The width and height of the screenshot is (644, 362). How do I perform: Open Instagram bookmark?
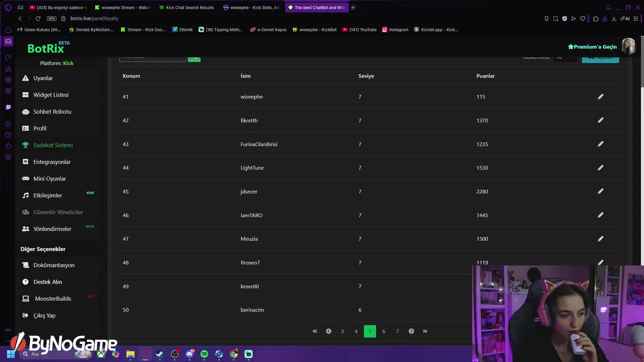[x=395, y=30]
